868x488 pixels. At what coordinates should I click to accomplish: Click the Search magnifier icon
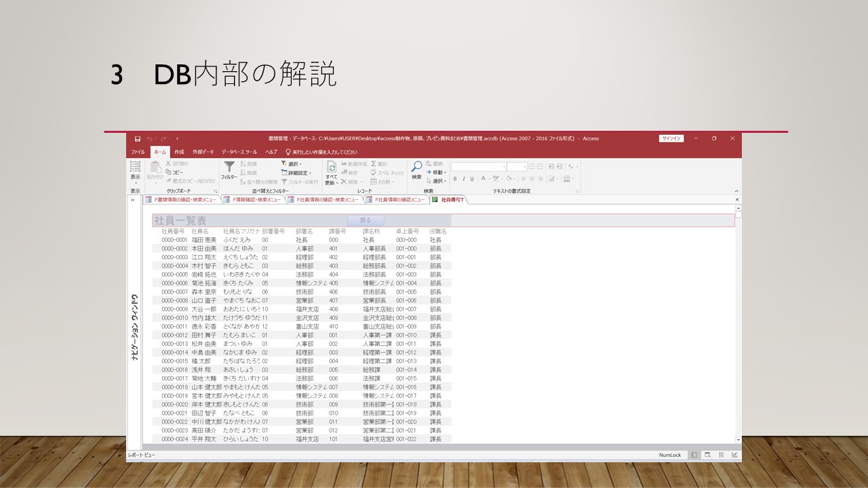click(x=416, y=167)
